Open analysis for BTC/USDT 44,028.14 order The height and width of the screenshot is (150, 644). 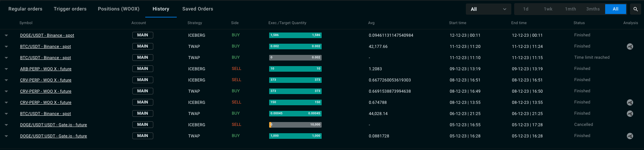click(x=630, y=114)
